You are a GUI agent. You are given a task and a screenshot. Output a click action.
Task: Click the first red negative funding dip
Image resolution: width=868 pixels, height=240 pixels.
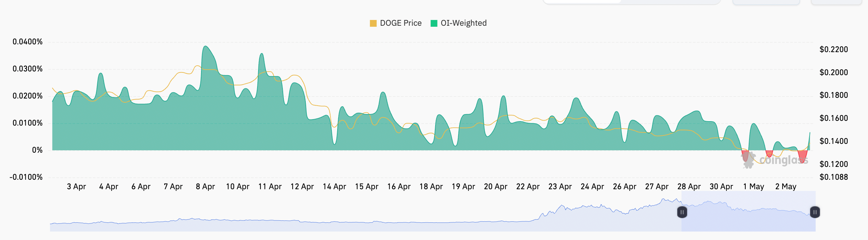745,156
